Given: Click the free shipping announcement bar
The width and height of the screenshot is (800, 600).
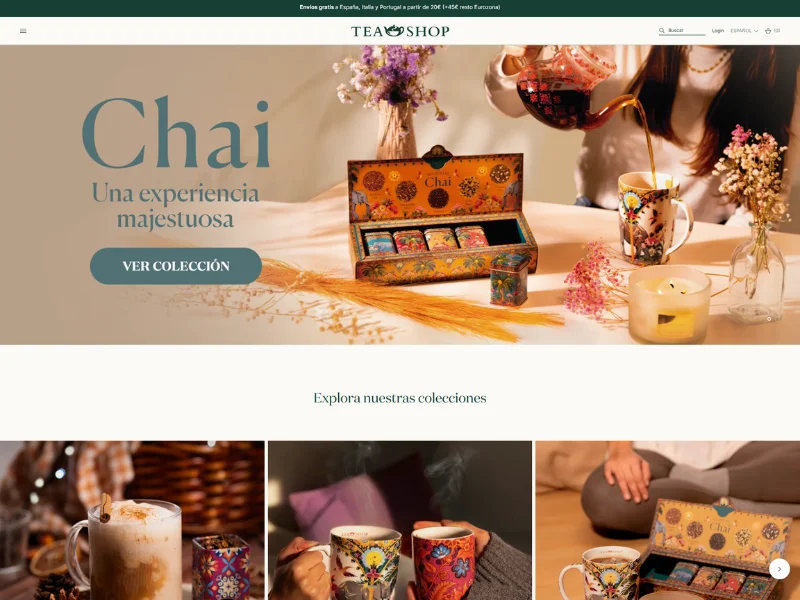Looking at the screenshot, I should tap(400, 8).
